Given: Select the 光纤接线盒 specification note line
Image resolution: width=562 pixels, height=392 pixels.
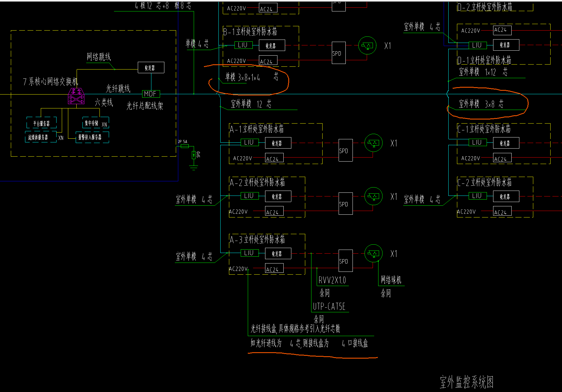Looking at the screenshot, I should click(295, 329).
